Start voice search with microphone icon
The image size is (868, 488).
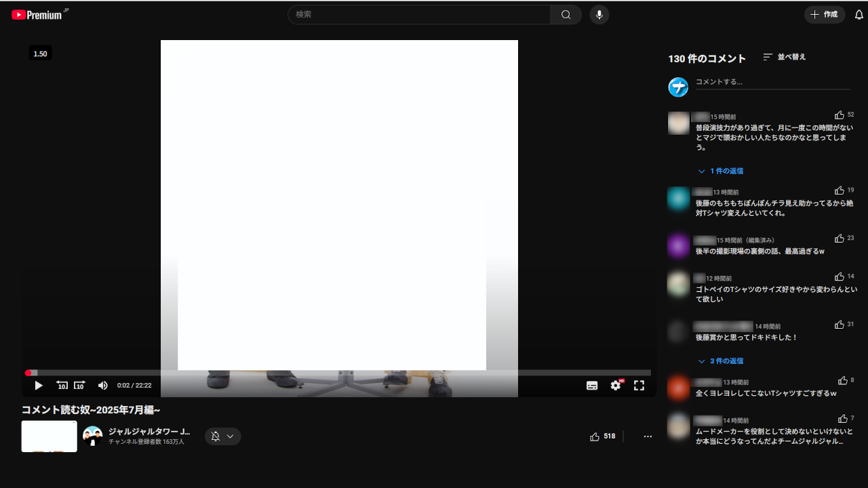pos(599,14)
